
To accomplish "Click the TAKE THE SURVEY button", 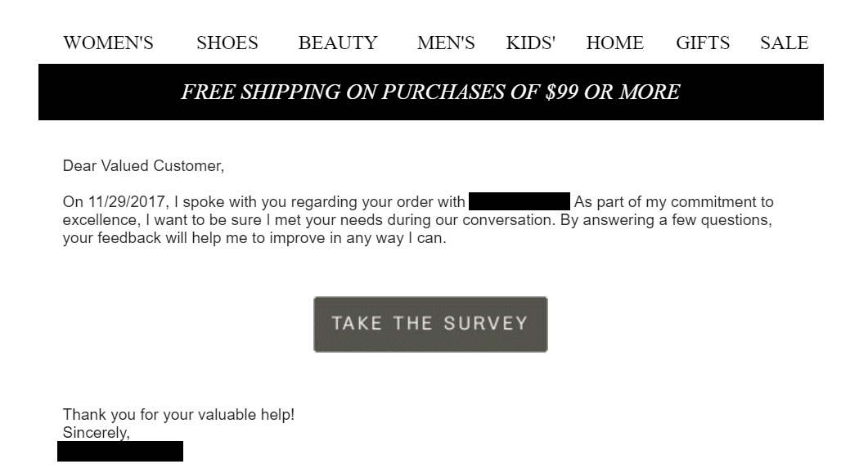I will (x=430, y=324).
